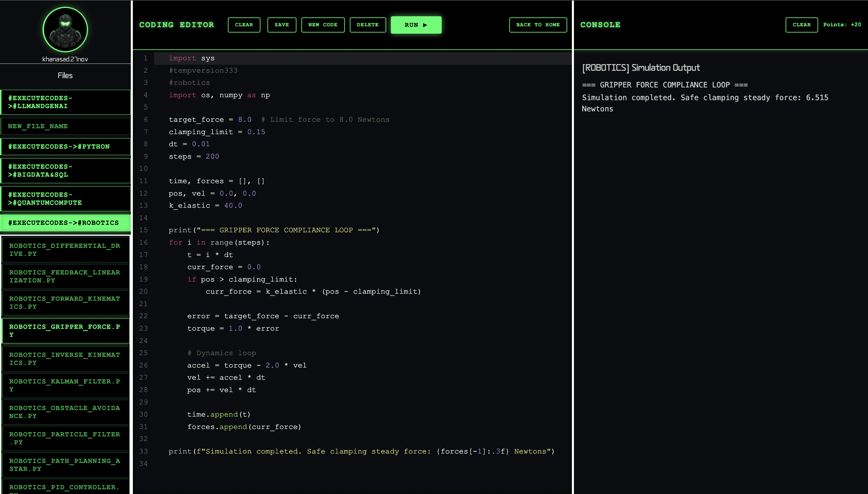Screen dimensions: 868x494
Task: Click line number 21 in gutter
Action: [x=143, y=304]
